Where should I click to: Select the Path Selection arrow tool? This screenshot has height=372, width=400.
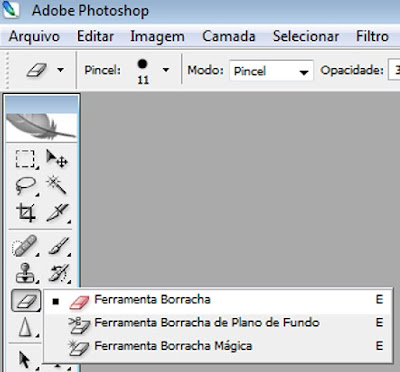pyautogui.click(x=25, y=359)
